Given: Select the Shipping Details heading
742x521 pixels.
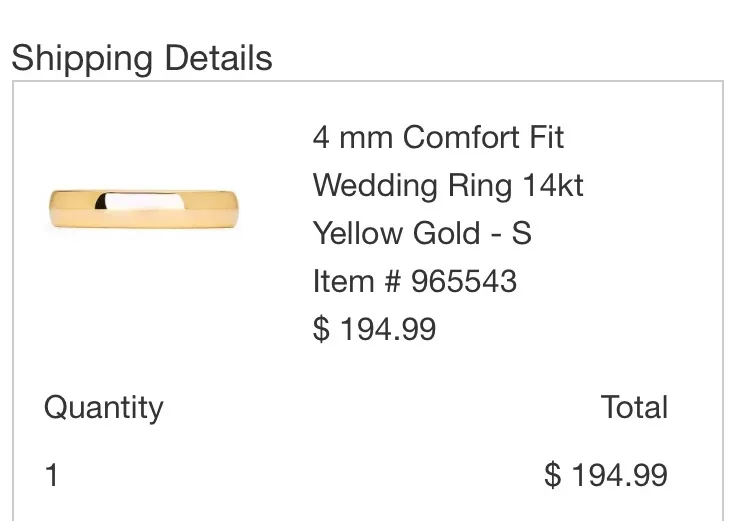Looking at the screenshot, I should tap(141, 58).
